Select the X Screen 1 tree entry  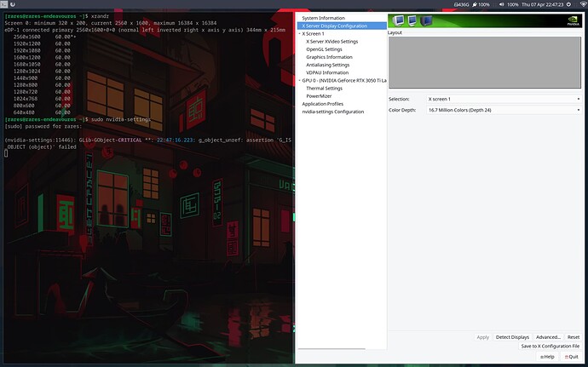coord(313,34)
